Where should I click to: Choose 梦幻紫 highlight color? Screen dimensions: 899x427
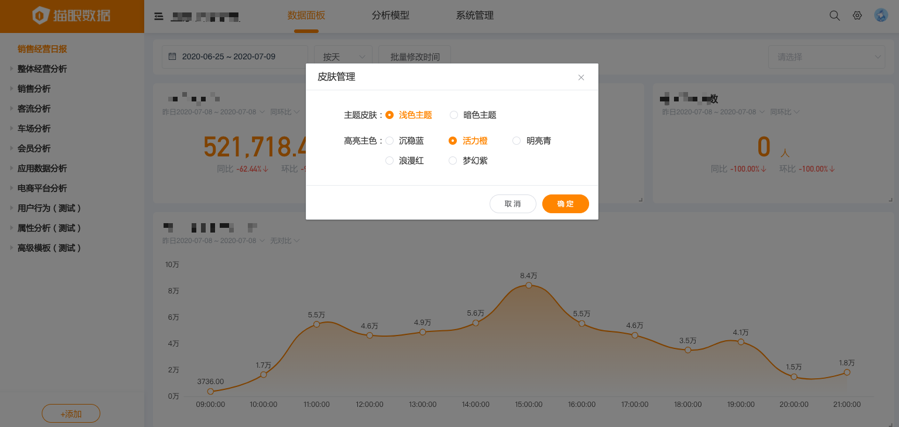(x=454, y=161)
